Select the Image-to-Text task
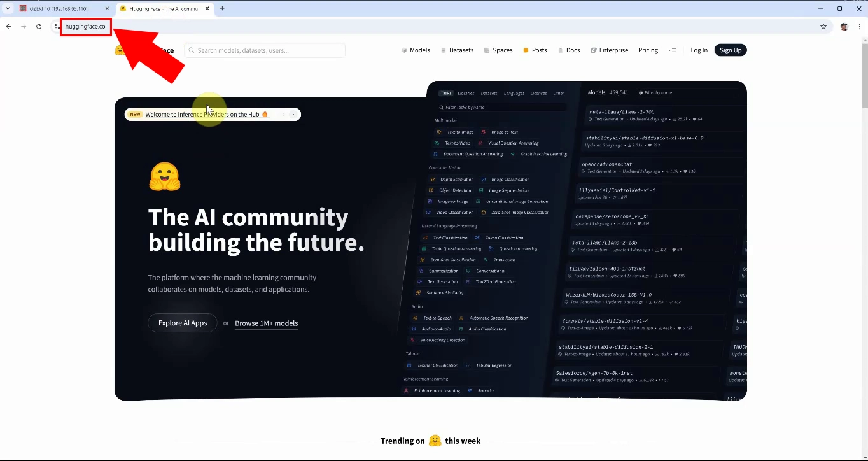This screenshot has width=868, height=461. pos(500,132)
